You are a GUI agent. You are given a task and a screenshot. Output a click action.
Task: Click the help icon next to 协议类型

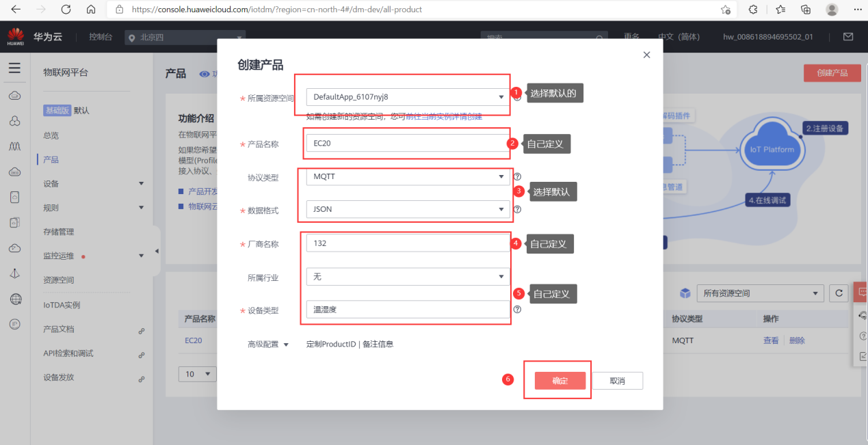point(517,176)
